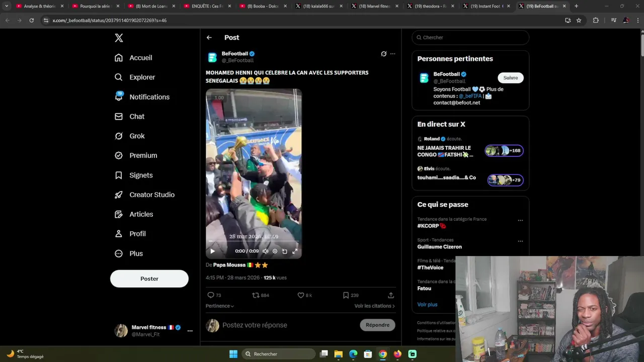This screenshot has height=362, width=644.
Task: Bookmark this page with the star
Action: coord(579,20)
